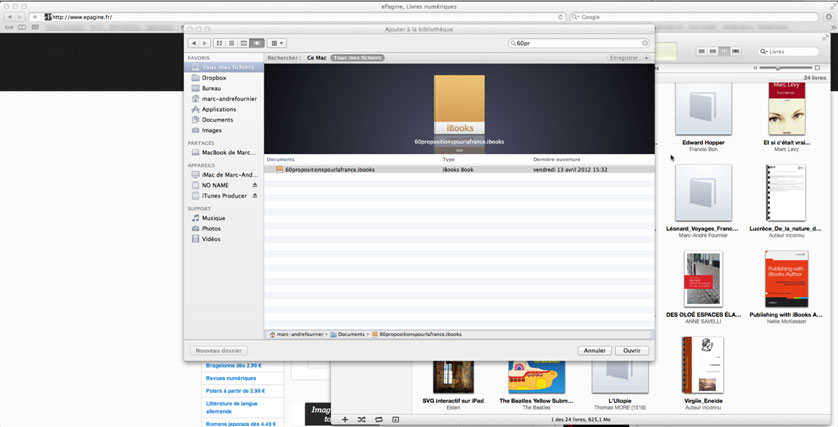Go back using dialog's back arrow
The image size is (838, 427).
193,43
